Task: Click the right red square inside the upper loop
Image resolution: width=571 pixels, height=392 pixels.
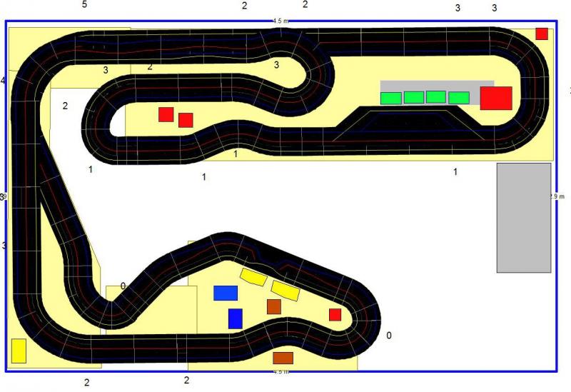Action: point(186,120)
